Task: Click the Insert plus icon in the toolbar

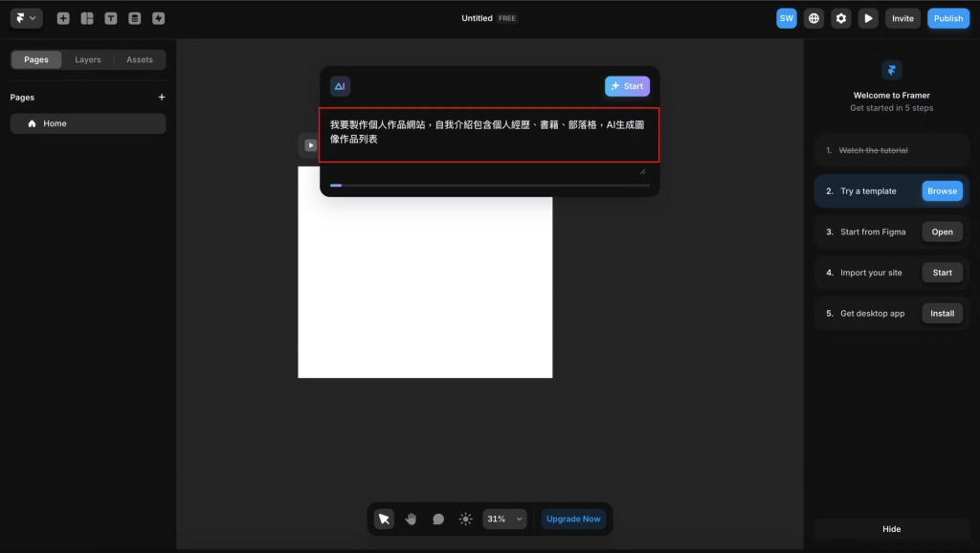Action: click(63, 18)
